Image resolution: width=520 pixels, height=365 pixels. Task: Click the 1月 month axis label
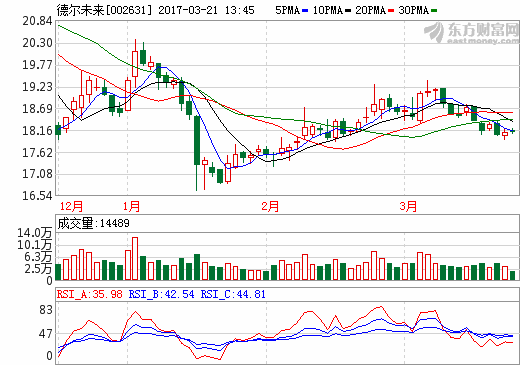131,206
